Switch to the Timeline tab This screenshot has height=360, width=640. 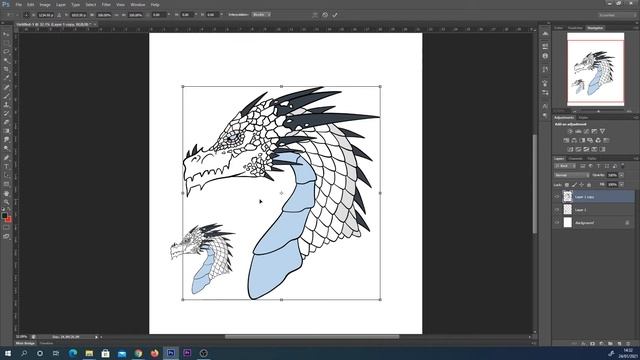(46, 343)
